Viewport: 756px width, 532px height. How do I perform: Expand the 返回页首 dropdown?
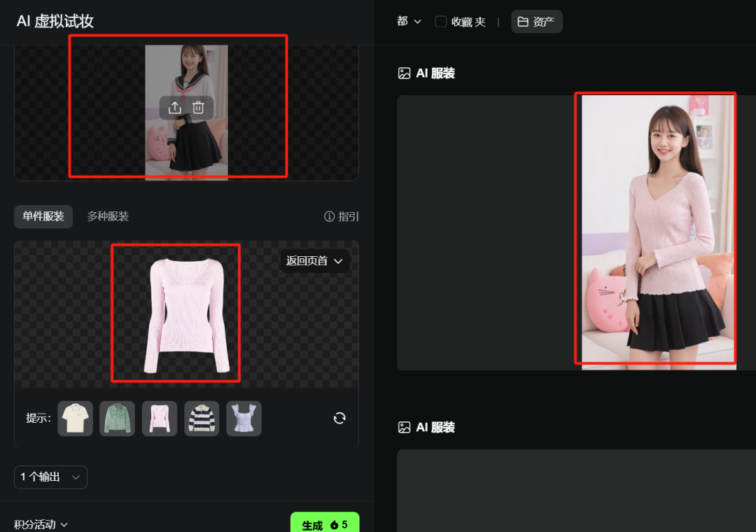click(x=315, y=260)
